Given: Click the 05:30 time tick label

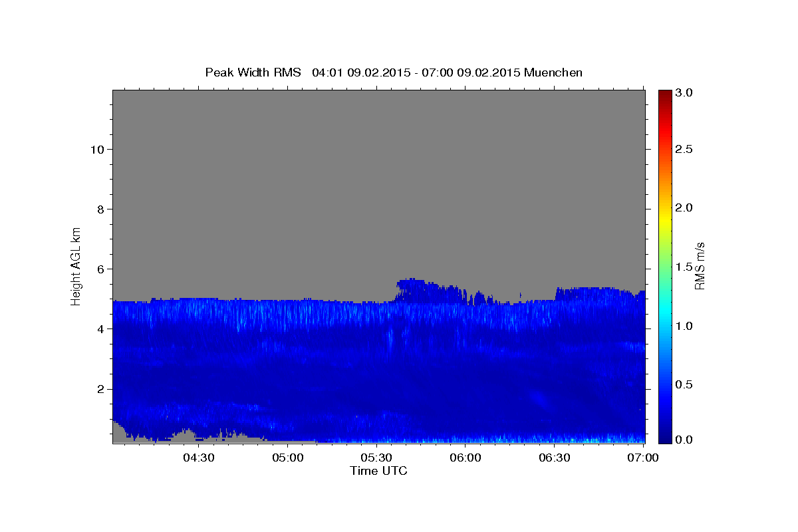Looking at the screenshot, I should [x=376, y=458].
